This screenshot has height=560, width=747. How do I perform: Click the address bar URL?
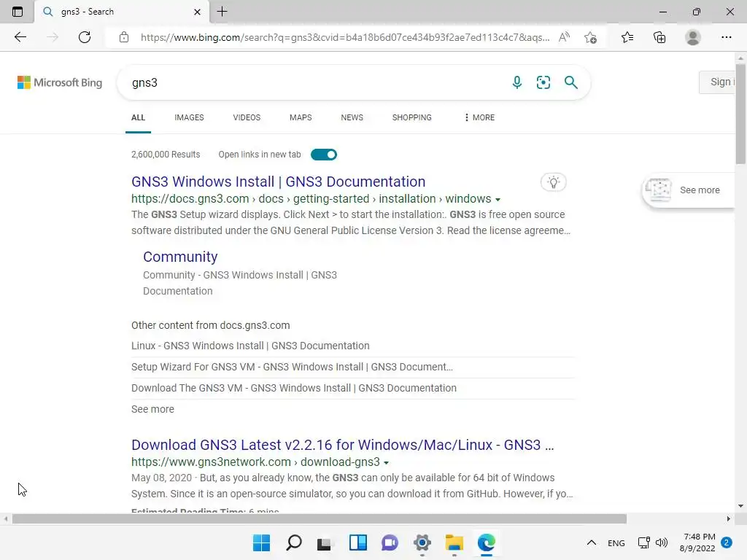[345, 37]
